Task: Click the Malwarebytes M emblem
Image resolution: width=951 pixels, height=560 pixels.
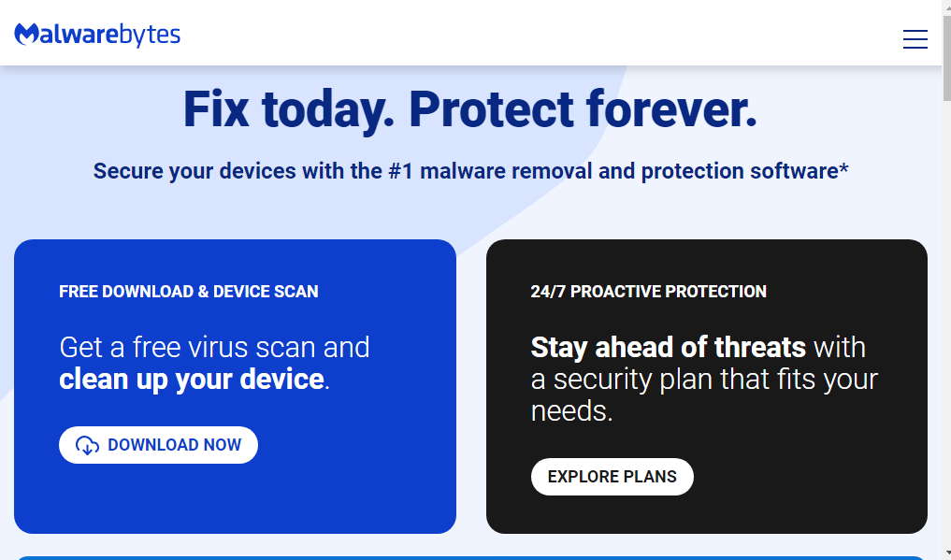Action: pyautogui.click(x=27, y=35)
